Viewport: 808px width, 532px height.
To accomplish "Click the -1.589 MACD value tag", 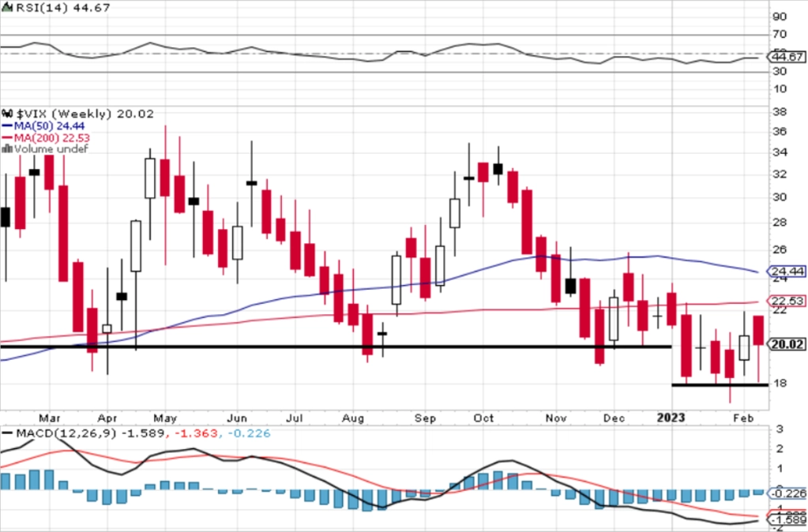I will point(786,520).
